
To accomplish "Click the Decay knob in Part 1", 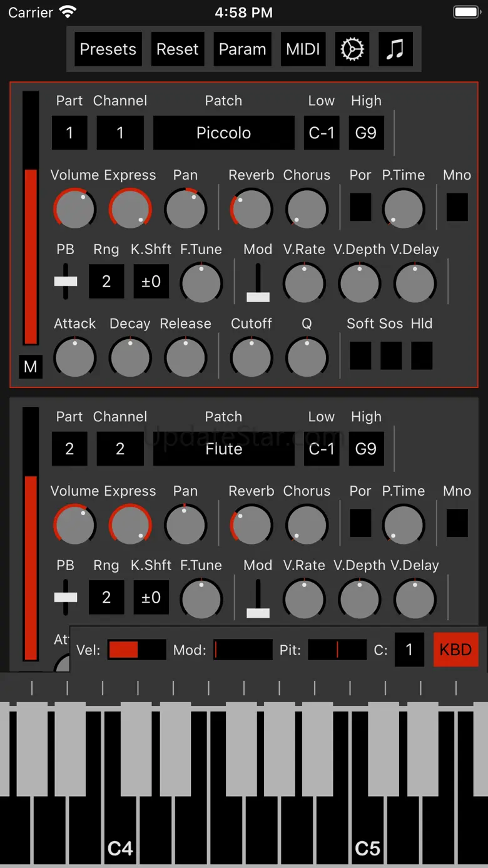I will click(x=130, y=357).
